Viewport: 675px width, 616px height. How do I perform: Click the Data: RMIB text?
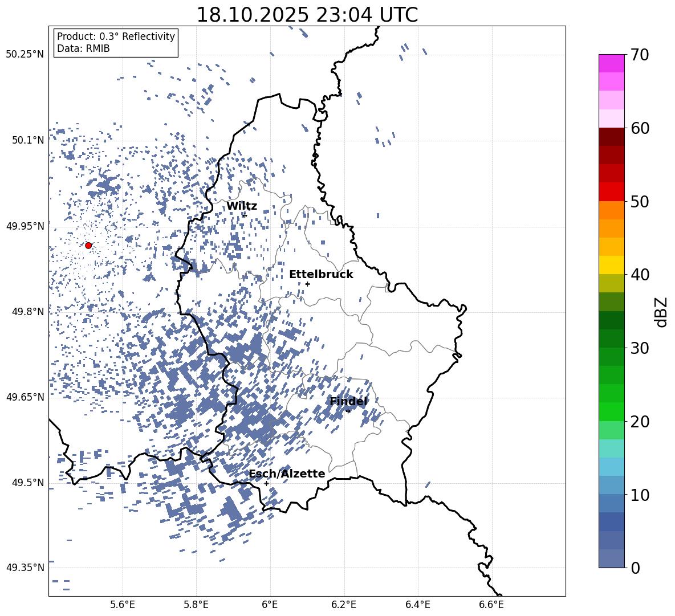83,48
